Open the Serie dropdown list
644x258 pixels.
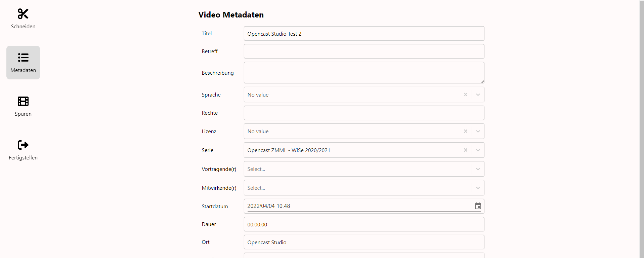478,150
